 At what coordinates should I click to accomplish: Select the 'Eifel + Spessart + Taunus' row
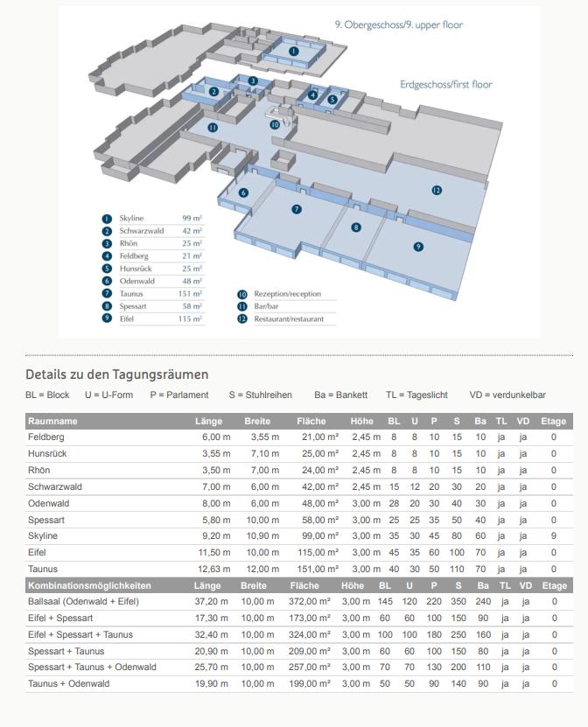pyautogui.click(x=299, y=635)
